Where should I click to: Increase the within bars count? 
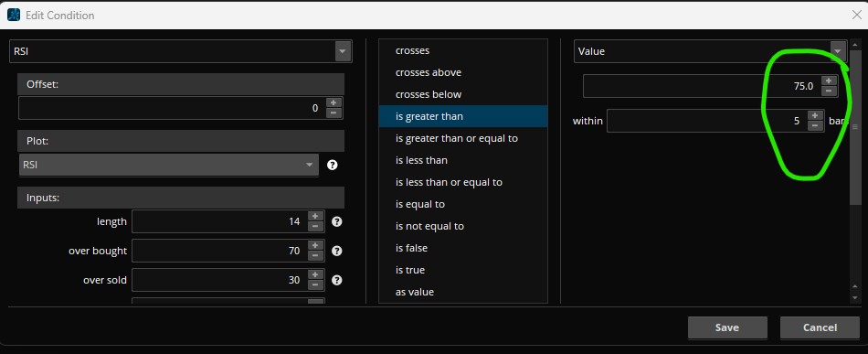(814, 115)
